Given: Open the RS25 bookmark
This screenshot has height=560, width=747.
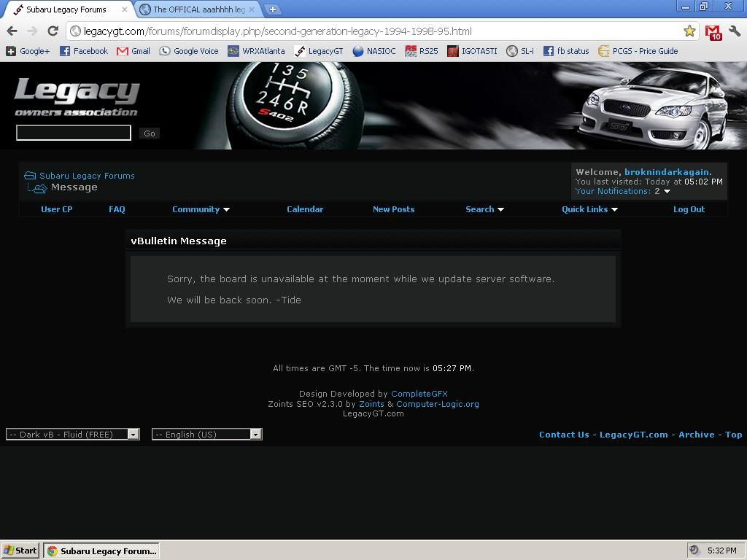Looking at the screenshot, I should click(x=422, y=51).
